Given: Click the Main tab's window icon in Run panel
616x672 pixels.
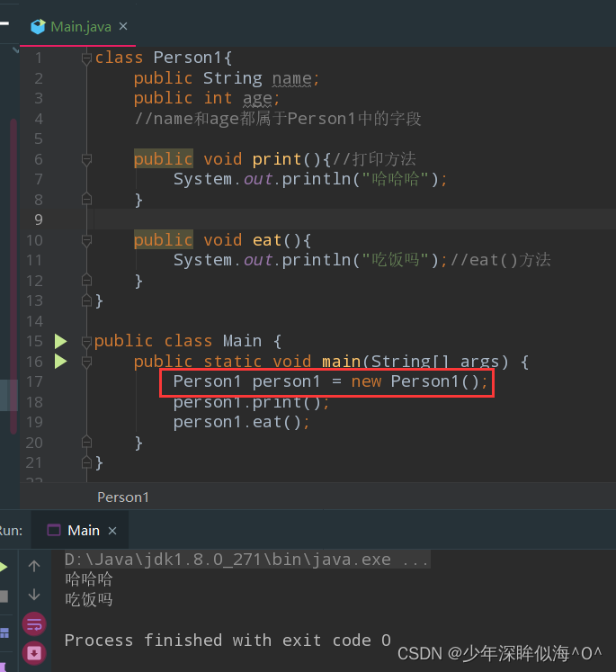Looking at the screenshot, I should click(x=54, y=531).
